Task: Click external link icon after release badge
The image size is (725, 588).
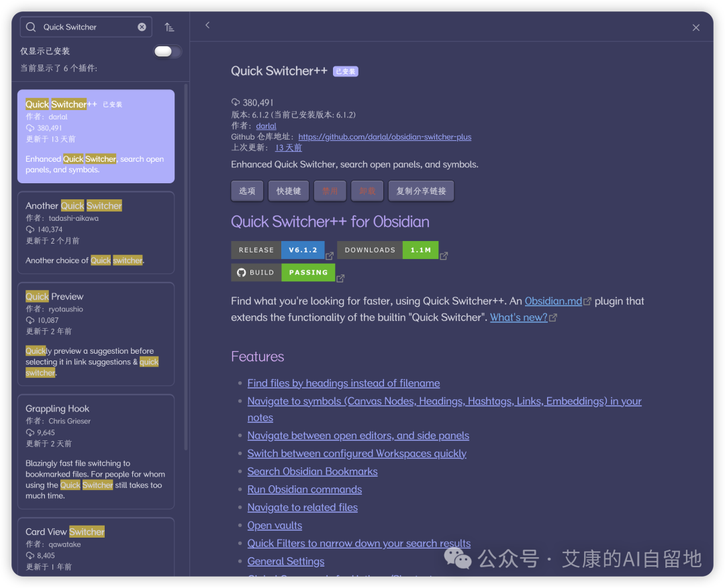Action: [330, 256]
